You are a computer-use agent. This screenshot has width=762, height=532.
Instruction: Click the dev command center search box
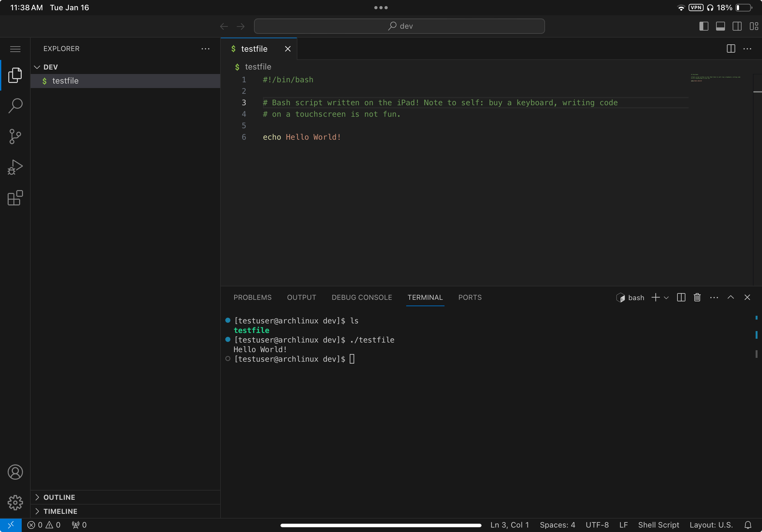(x=399, y=26)
